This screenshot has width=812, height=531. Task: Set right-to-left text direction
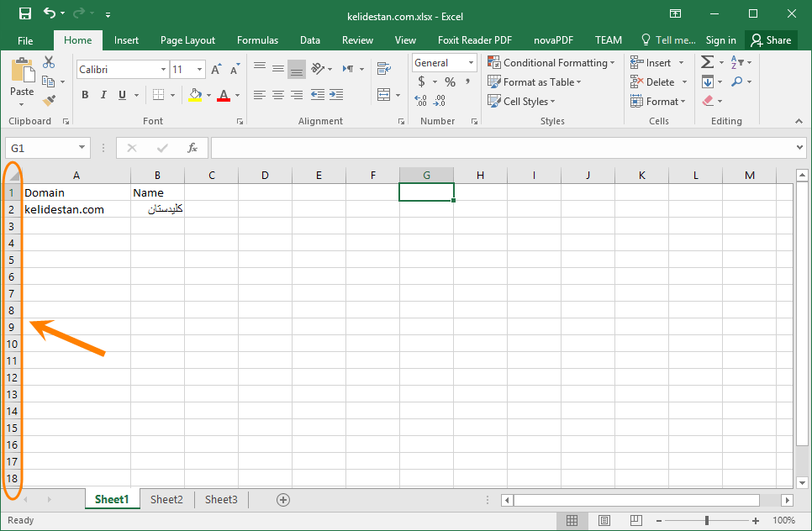click(348, 68)
